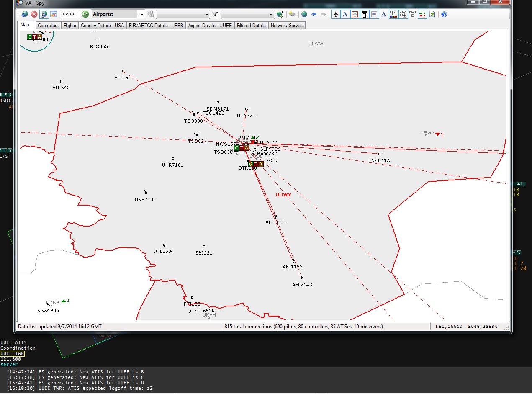Click the Data last updated status text
532x394 pixels.
click(60, 327)
